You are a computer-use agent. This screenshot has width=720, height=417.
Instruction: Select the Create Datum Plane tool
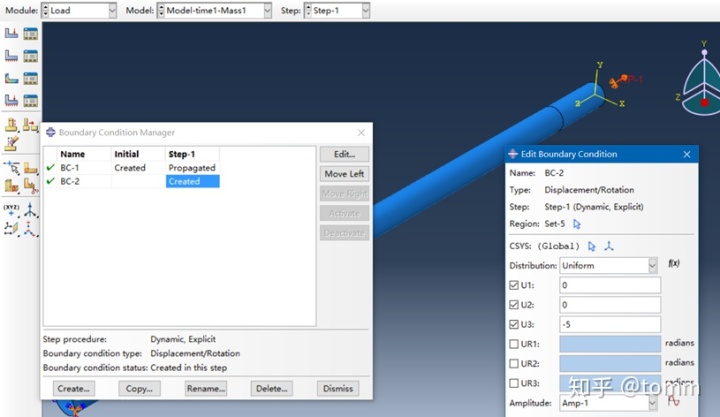[11, 228]
